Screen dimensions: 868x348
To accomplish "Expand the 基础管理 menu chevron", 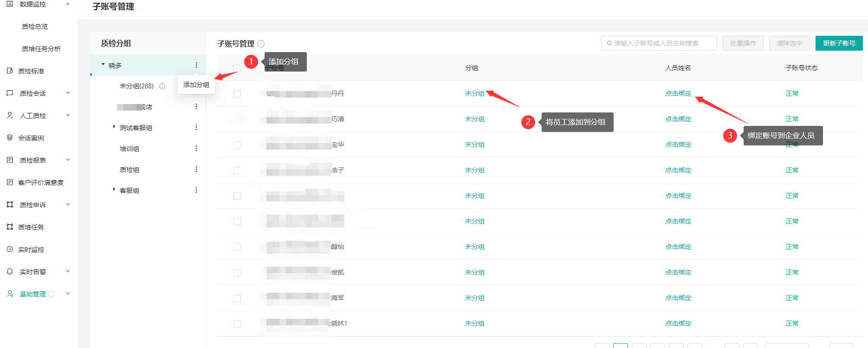I will (x=68, y=294).
